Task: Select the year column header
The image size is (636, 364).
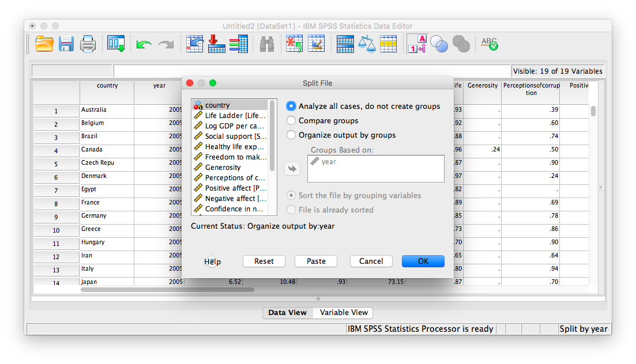Action: point(159,92)
